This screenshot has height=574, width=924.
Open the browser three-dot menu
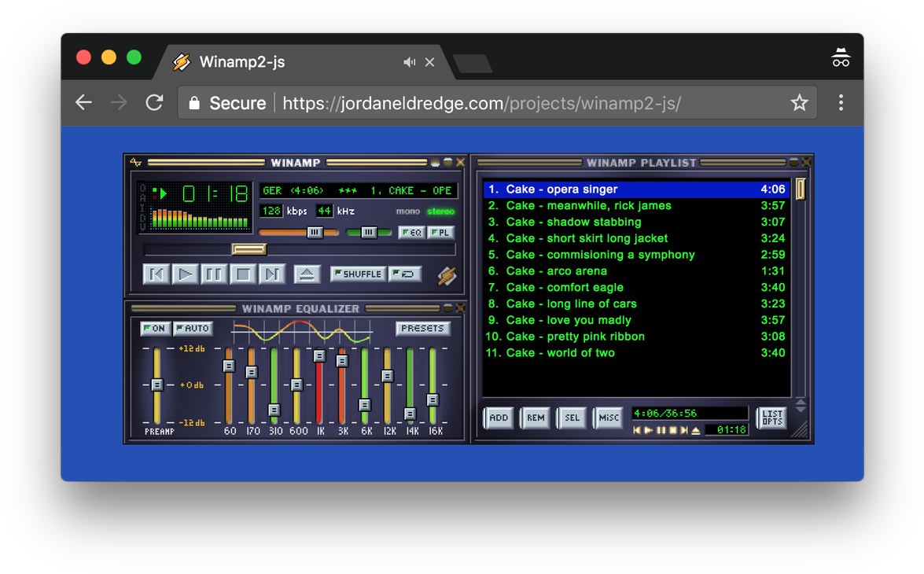(841, 102)
